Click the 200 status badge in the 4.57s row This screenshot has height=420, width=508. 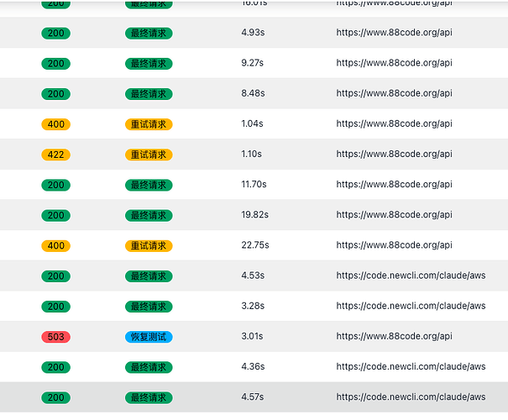[55, 398]
